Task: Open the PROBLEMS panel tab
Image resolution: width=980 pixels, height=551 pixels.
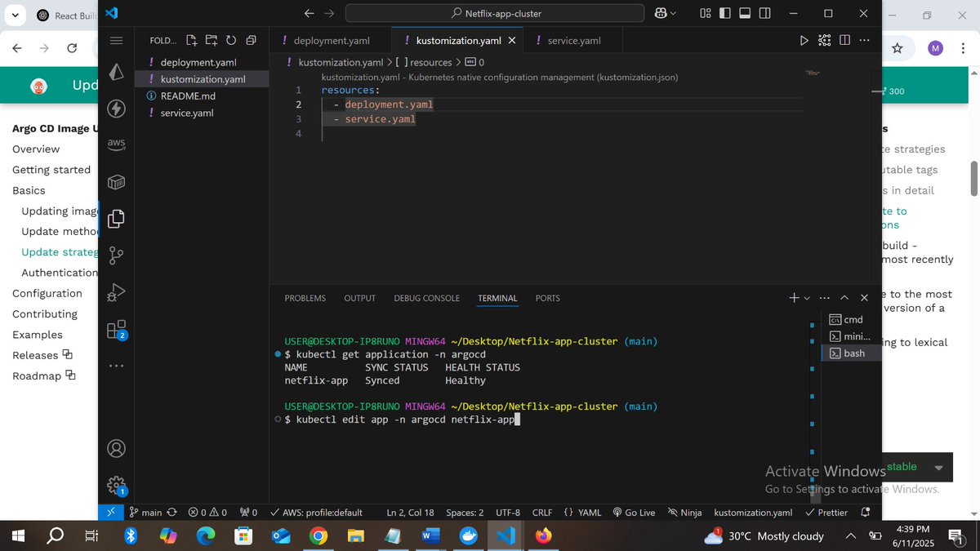Action: coord(305,298)
